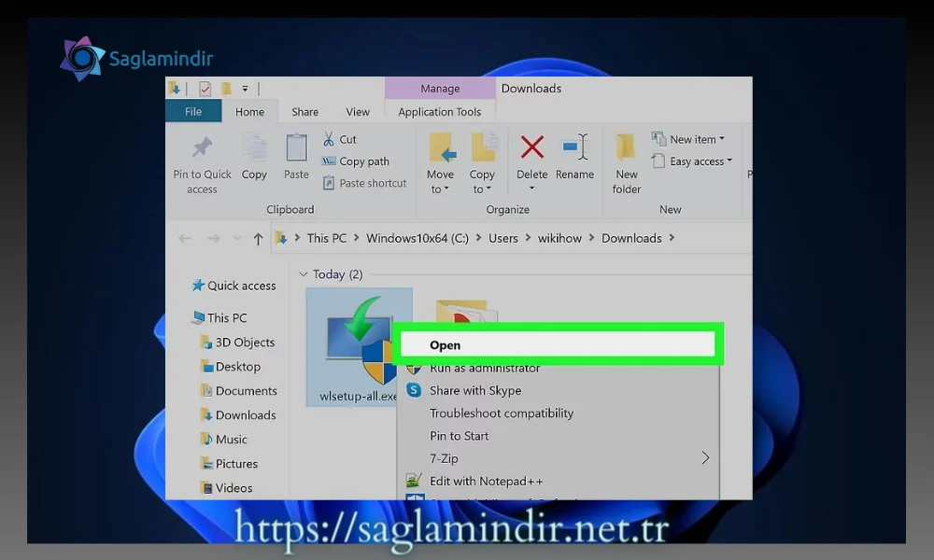Click the up arrow to parent folder
934x560 pixels.
coord(258,239)
